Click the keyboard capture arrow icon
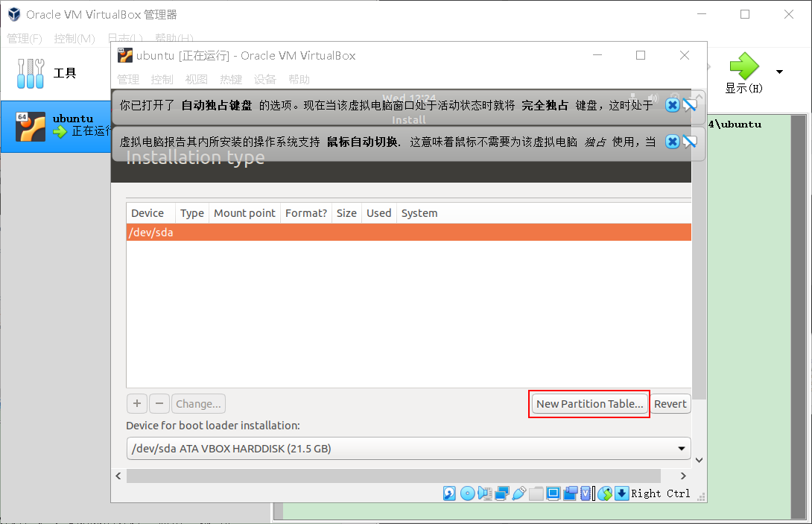 pyautogui.click(x=621, y=493)
